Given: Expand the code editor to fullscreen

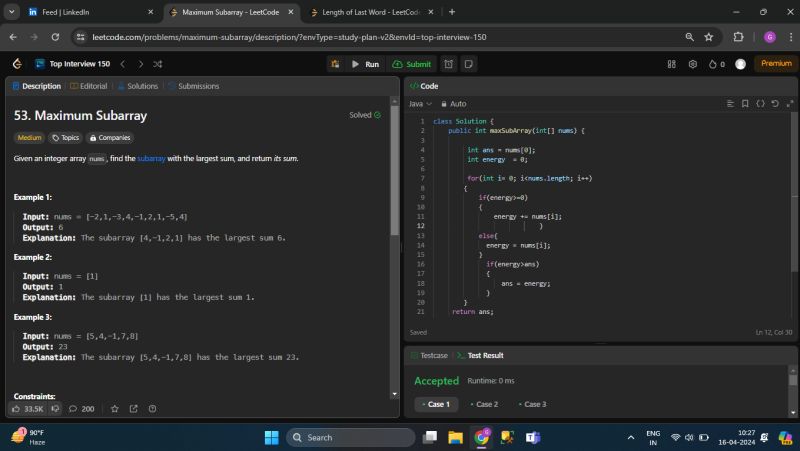Looking at the screenshot, I should pyautogui.click(x=790, y=104).
